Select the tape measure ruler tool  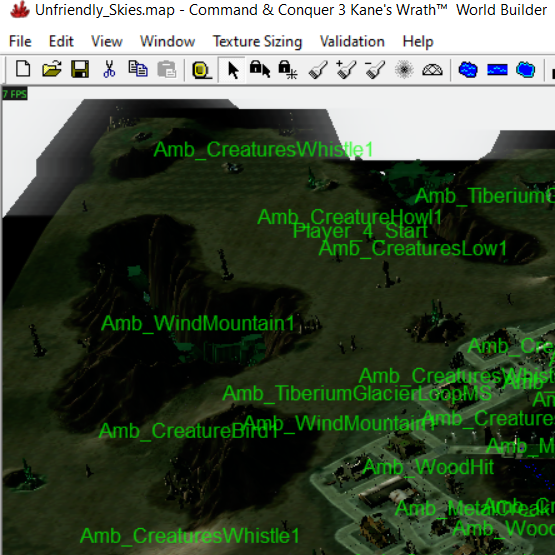[x=201, y=70]
